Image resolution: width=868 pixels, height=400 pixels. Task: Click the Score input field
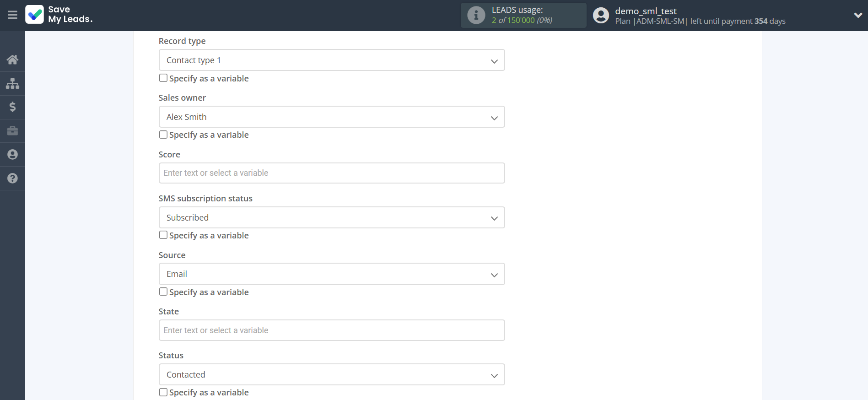331,173
